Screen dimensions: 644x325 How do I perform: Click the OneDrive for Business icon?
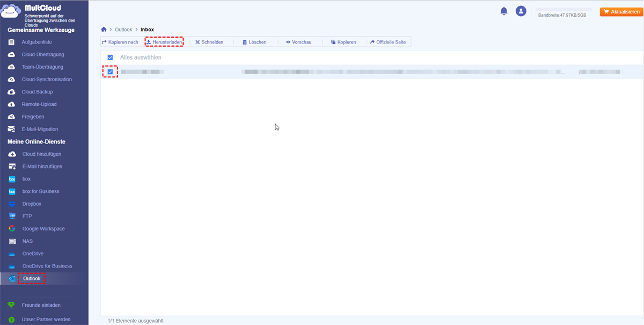[x=12, y=266]
